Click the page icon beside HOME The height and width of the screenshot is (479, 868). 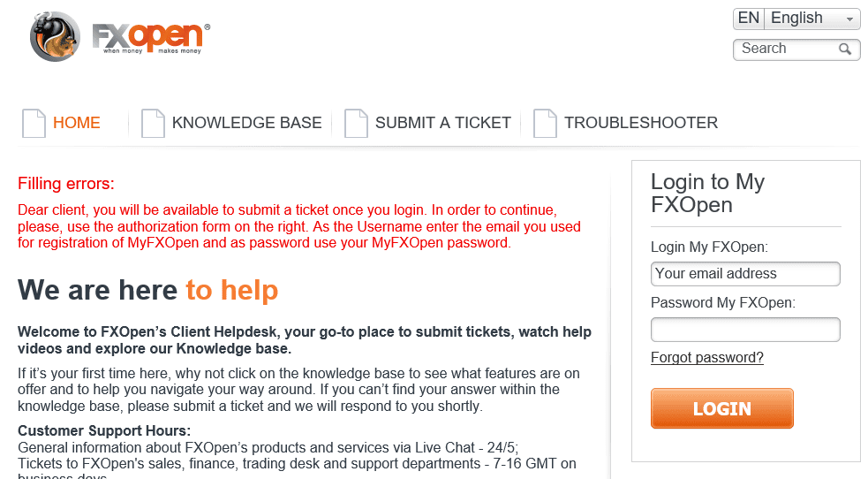[x=34, y=123]
